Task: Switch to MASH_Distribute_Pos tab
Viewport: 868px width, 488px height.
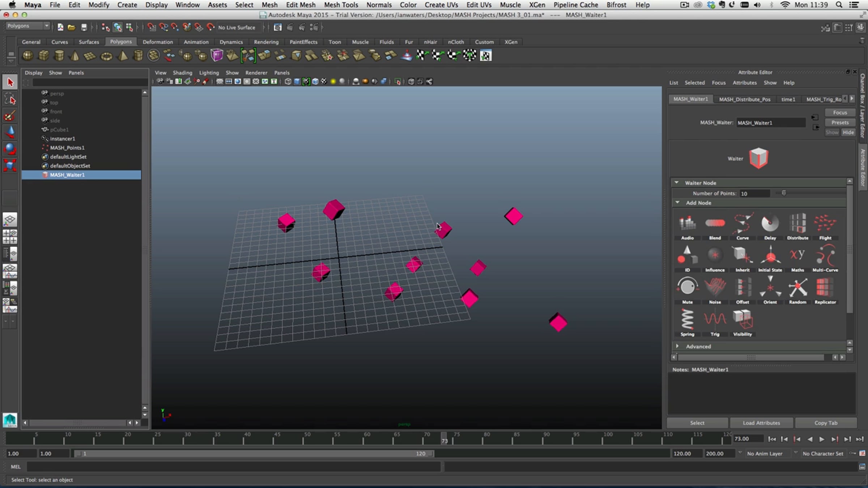Action: click(x=744, y=99)
